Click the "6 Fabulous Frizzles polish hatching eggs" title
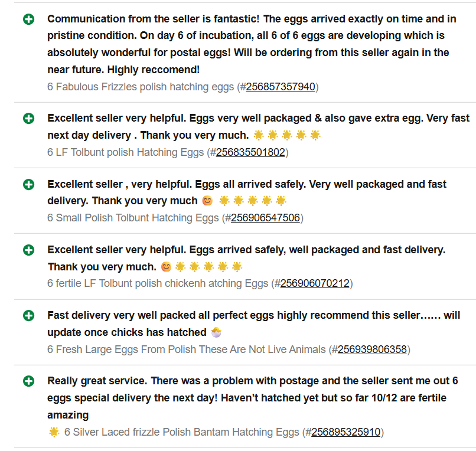476x451 pixels. click(141, 87)
